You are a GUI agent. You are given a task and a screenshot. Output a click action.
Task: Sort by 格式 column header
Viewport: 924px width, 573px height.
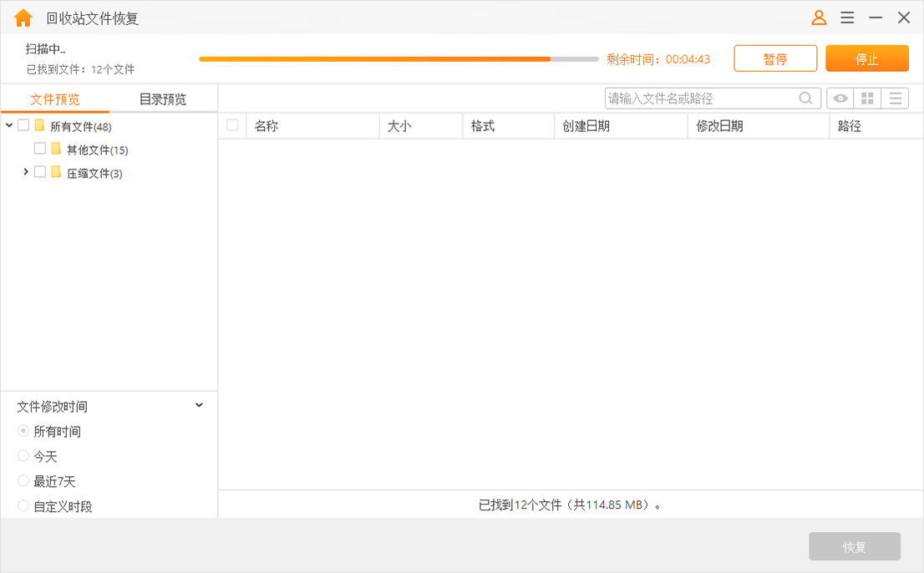pyautogui.click(x=508, y=126)
